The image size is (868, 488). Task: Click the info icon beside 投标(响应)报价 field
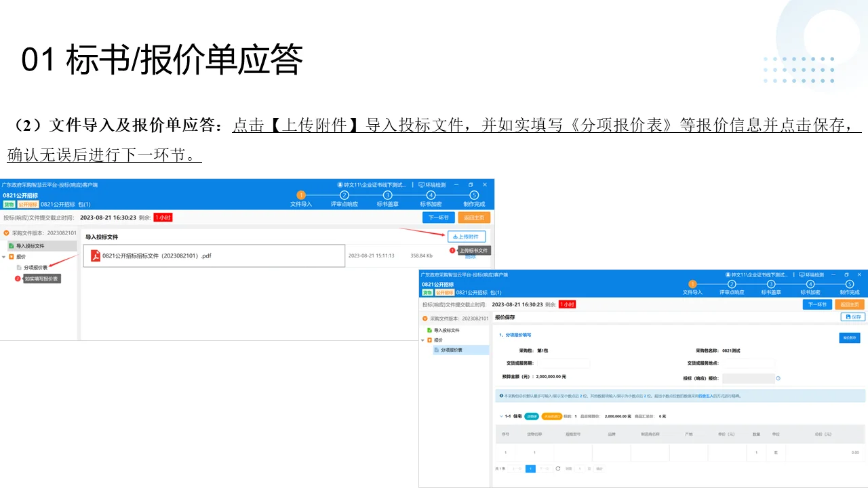coord(777,378)
